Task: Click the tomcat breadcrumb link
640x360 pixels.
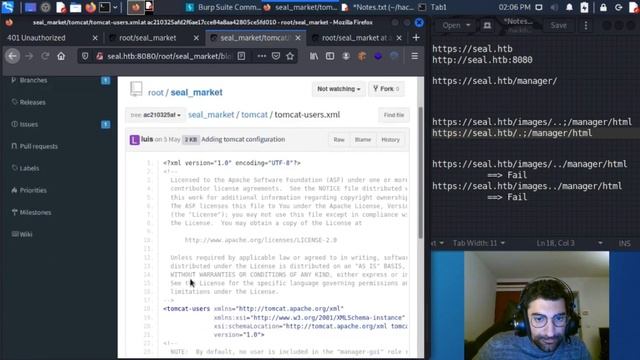Action: [x=254, y=115]
